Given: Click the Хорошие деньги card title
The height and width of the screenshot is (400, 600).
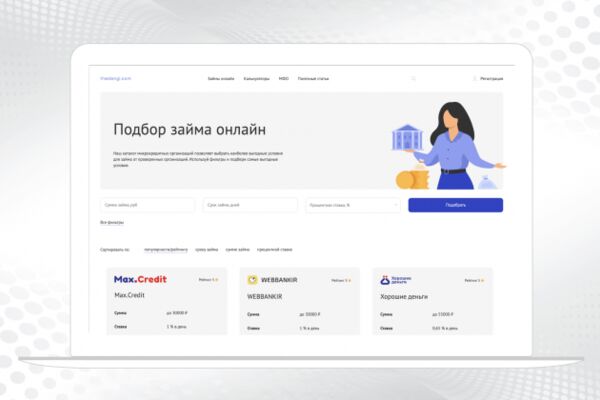Looking at the screenshot, I should point(404,297).
